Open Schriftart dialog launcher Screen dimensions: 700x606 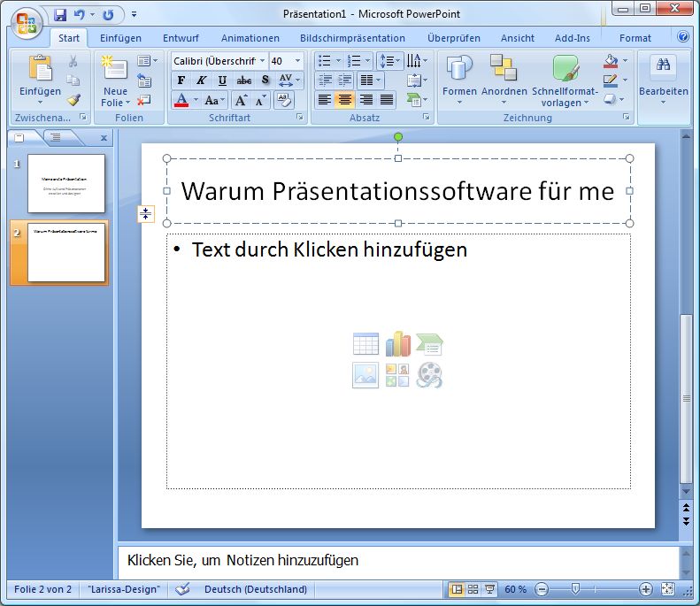click(299, 118)
